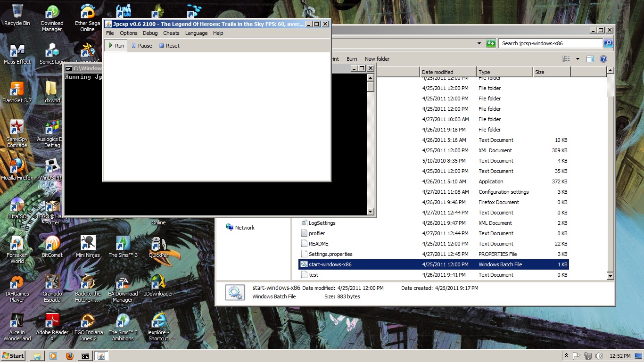Select Network in the navigation pane
This screenshot has height=362, width=644.
point(245,228)
